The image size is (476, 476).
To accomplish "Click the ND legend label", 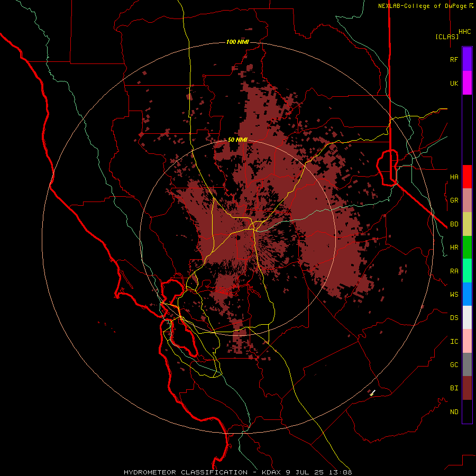I will point(454,412).
